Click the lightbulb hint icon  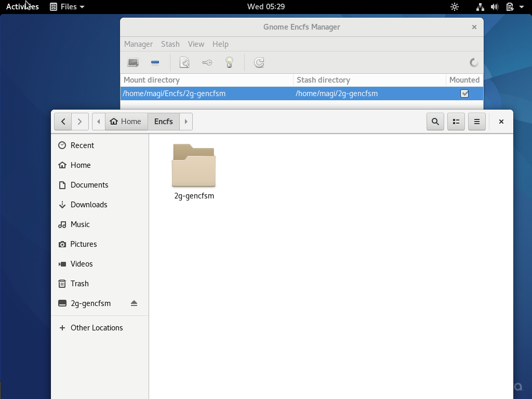(229, 62)
